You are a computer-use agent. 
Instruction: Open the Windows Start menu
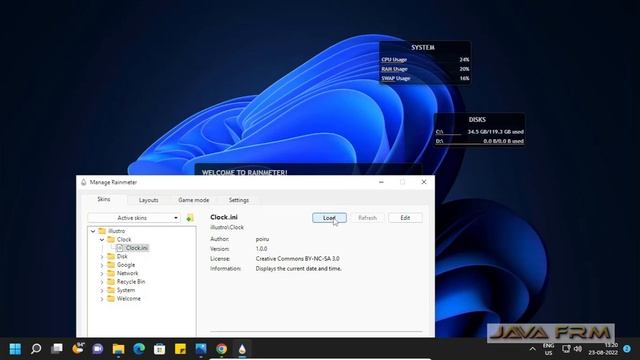[15, 349]
